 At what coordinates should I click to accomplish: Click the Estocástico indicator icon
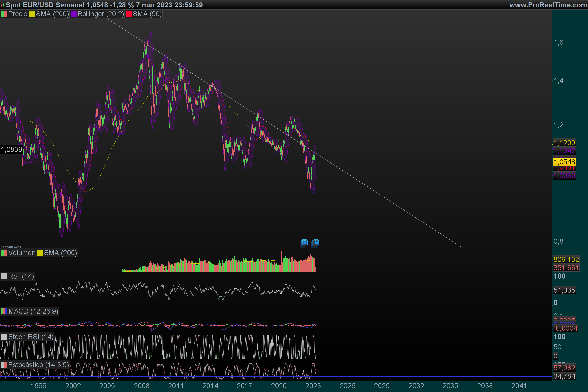(4, 365)
